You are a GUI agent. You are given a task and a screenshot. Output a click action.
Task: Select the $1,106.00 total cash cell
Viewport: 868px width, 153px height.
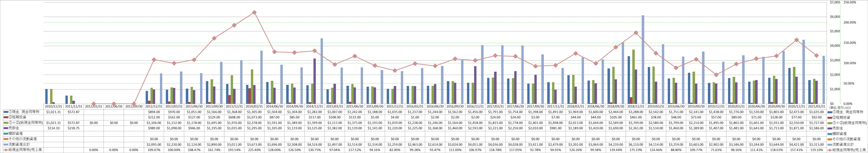point(154,123)
